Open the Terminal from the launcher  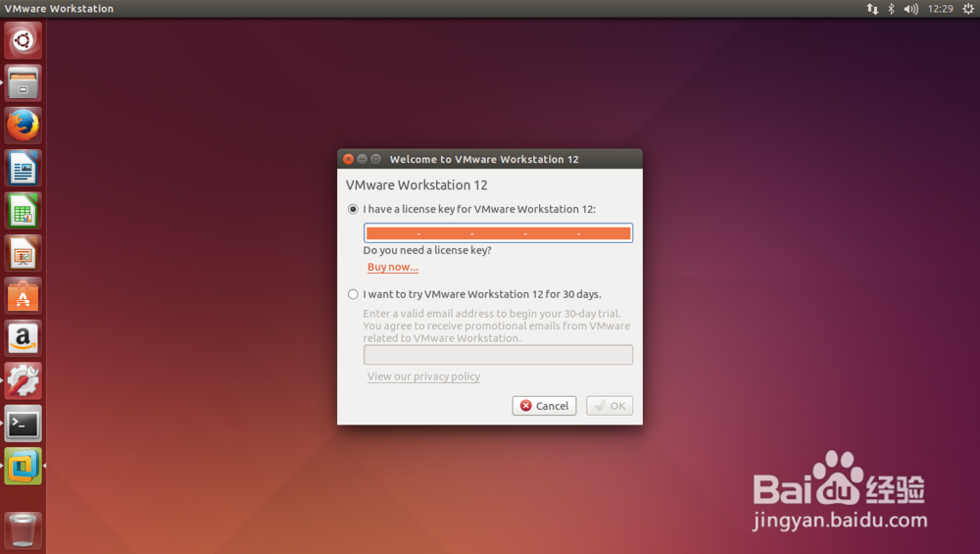(24, 424)
